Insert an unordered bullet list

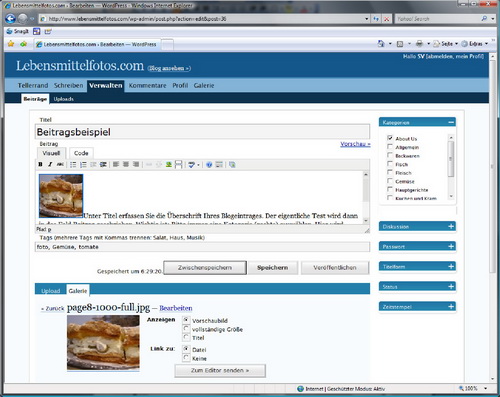click(x=73, y=164)
